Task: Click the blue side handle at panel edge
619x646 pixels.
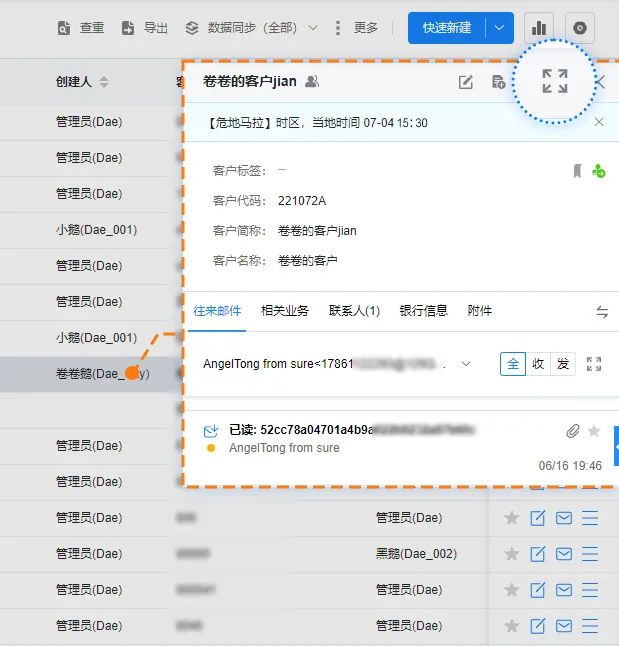Action: click(x=617, y=446)
